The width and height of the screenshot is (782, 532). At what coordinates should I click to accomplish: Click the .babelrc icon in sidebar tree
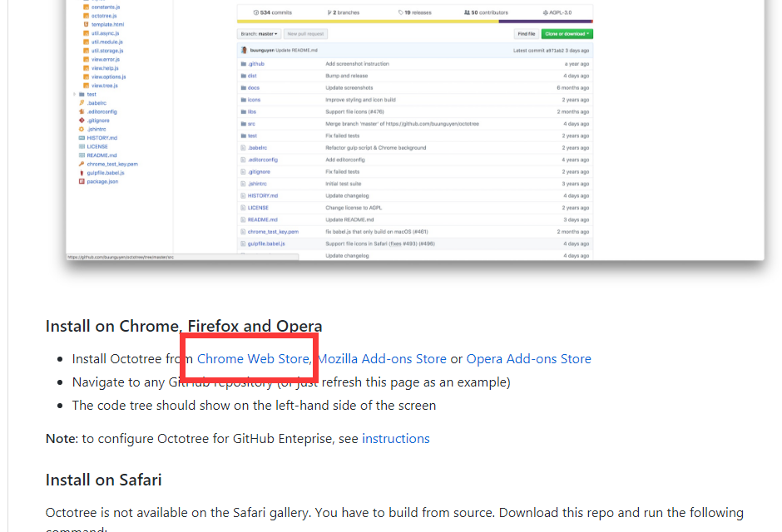[82, 103]
